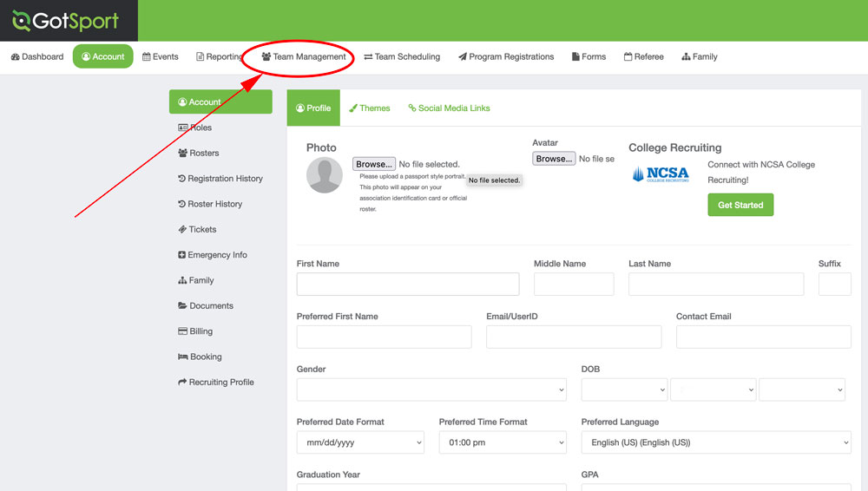This screenshot has width=868, height=491.
Task: Click the Team Scheduling arrows icon
Action: pyautogui.click(x=368, y=57)
